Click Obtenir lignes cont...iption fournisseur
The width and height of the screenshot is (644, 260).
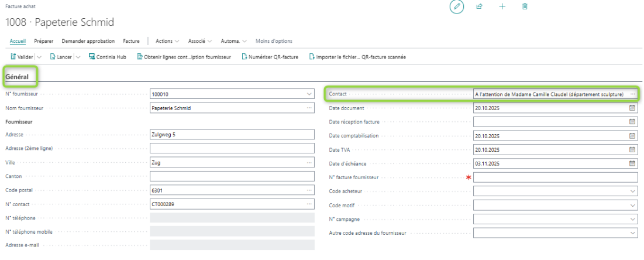coord(184,57)
